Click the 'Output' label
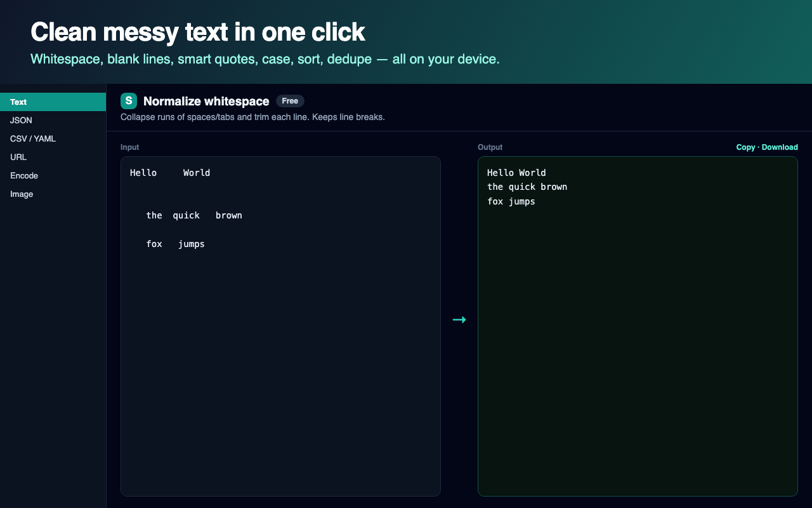The image size is (812, 508). 490,147
